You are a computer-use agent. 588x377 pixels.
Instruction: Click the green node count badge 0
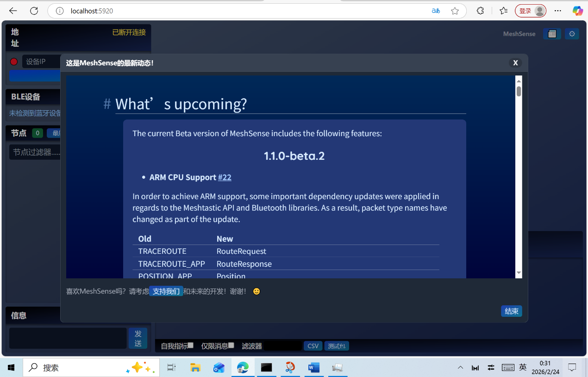pos(38,133)
